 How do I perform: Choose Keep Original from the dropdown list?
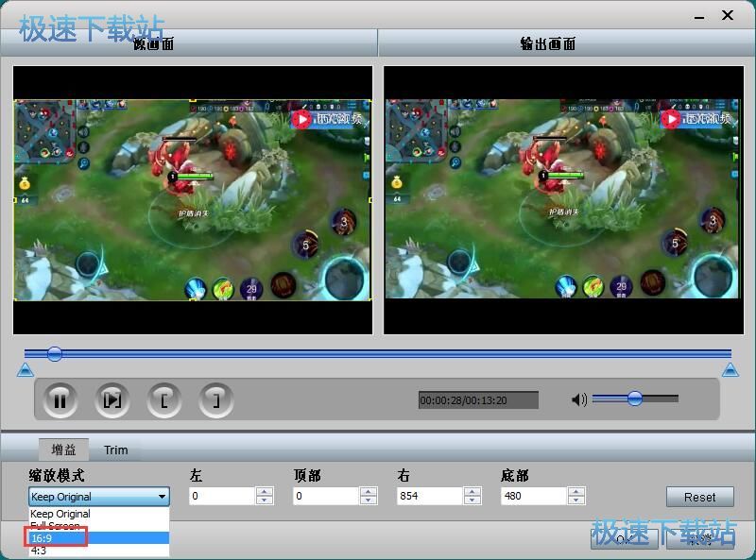coord(99,514)
